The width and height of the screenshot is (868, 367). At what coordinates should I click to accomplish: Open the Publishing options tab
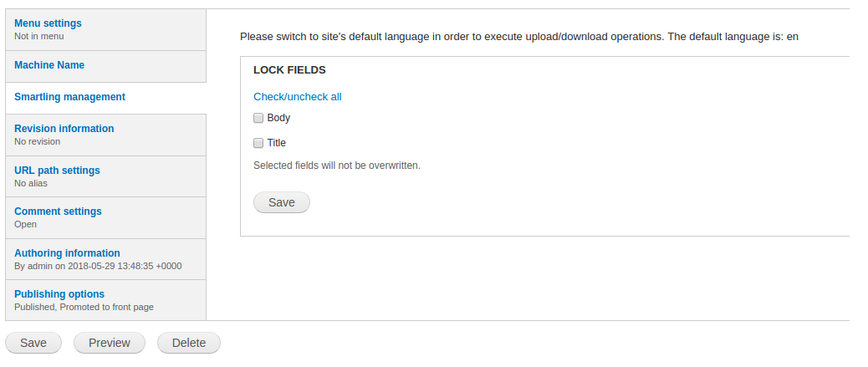tap(59, 294)
